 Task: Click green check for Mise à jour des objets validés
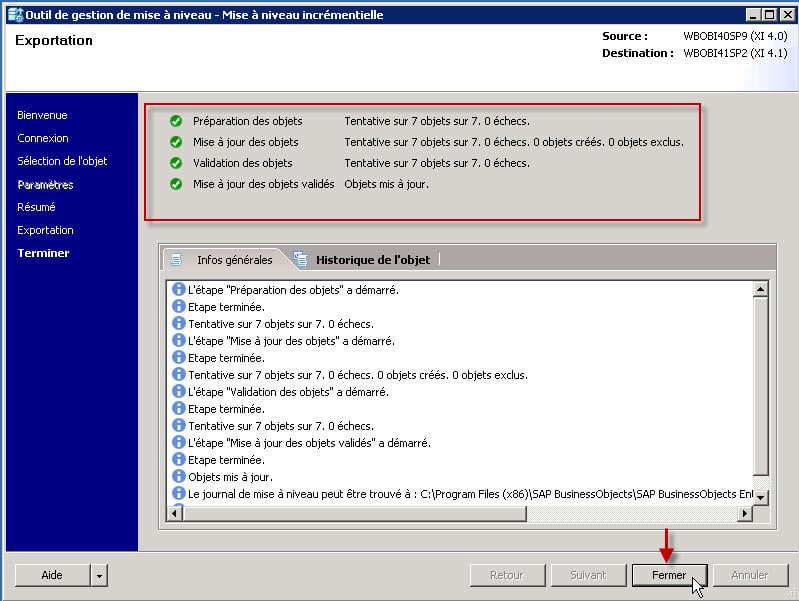(x=176, y=184)
